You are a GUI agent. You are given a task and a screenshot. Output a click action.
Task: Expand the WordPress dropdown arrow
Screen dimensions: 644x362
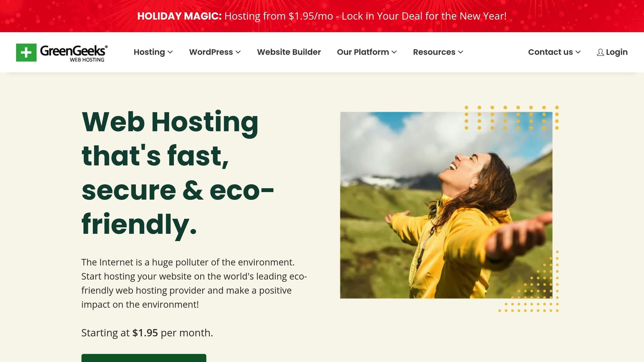(x=238, y=52)
